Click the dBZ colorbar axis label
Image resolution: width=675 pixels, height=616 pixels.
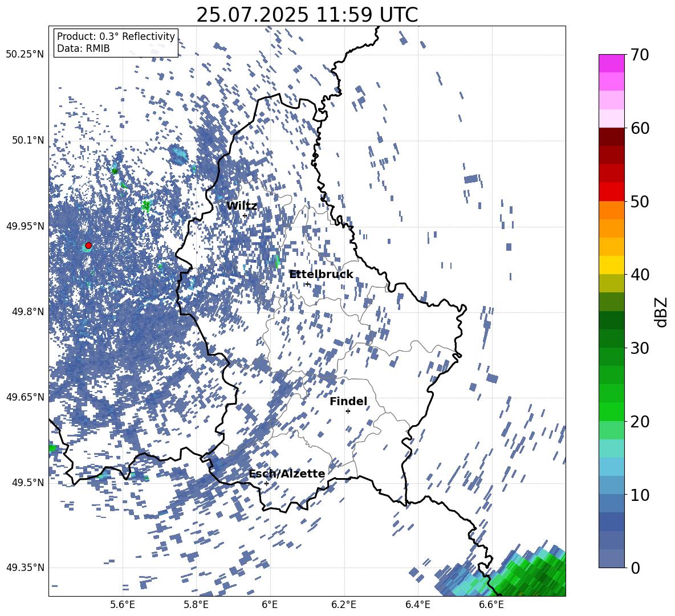662,312
